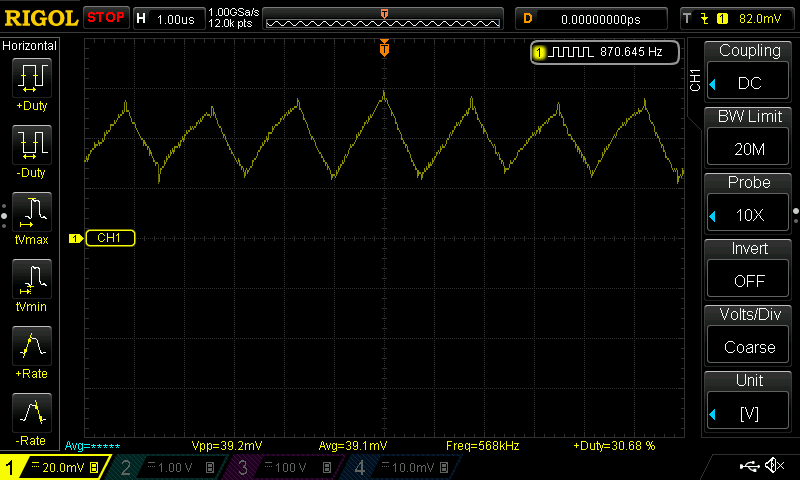Screen dimensions: 800x480
Task: Click the Horizontal menu header
Action: point(30,46)
